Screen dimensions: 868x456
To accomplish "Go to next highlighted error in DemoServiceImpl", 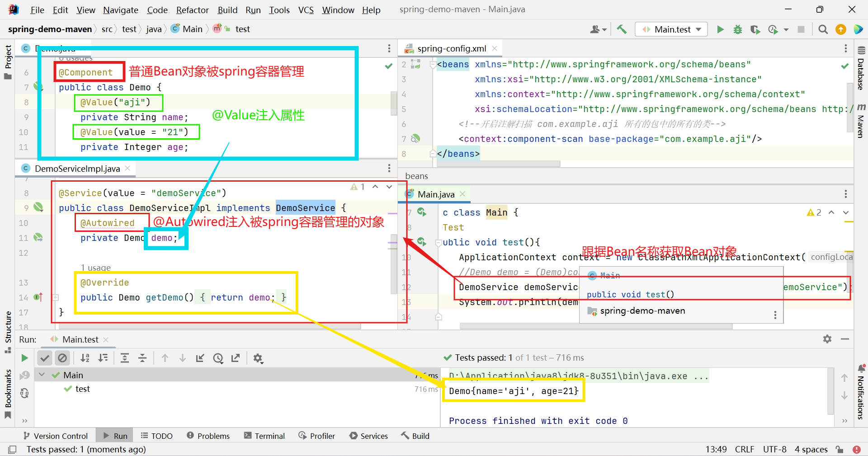I will (x=389, y=187).
